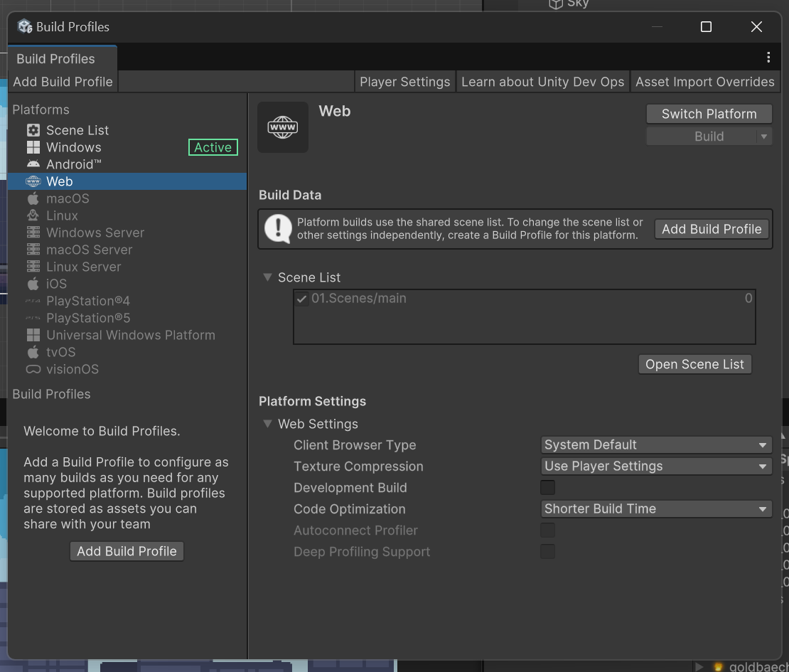
Task: Click the Android robot icon
Action: pyautogui.click(x=33, y=164)
